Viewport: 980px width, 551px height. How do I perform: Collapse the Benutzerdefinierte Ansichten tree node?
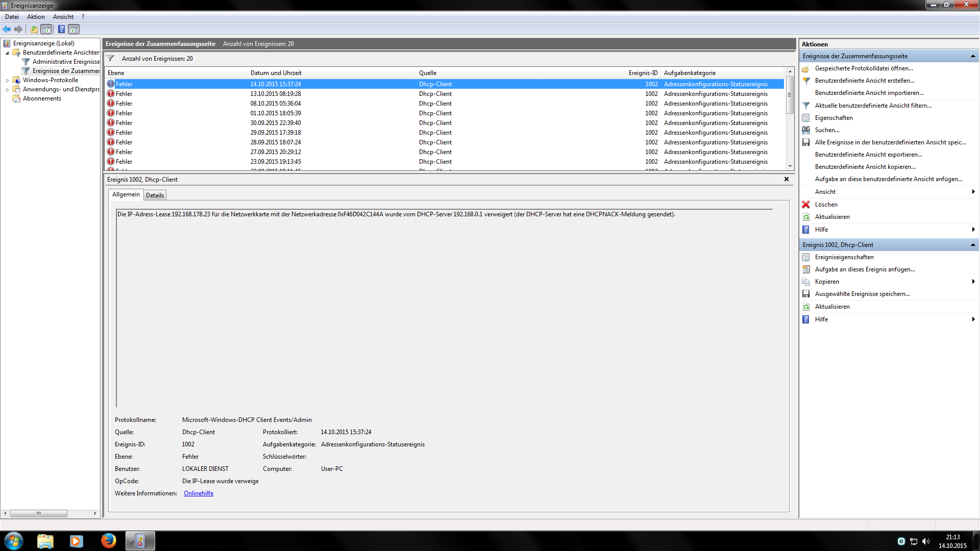pyautogui.click(x=7, y=53)
